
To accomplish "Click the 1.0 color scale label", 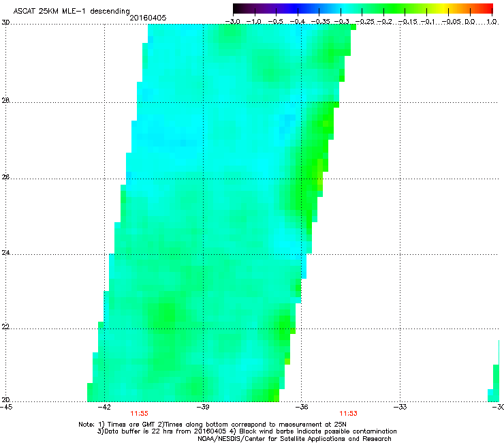I will tap(492, 22).
